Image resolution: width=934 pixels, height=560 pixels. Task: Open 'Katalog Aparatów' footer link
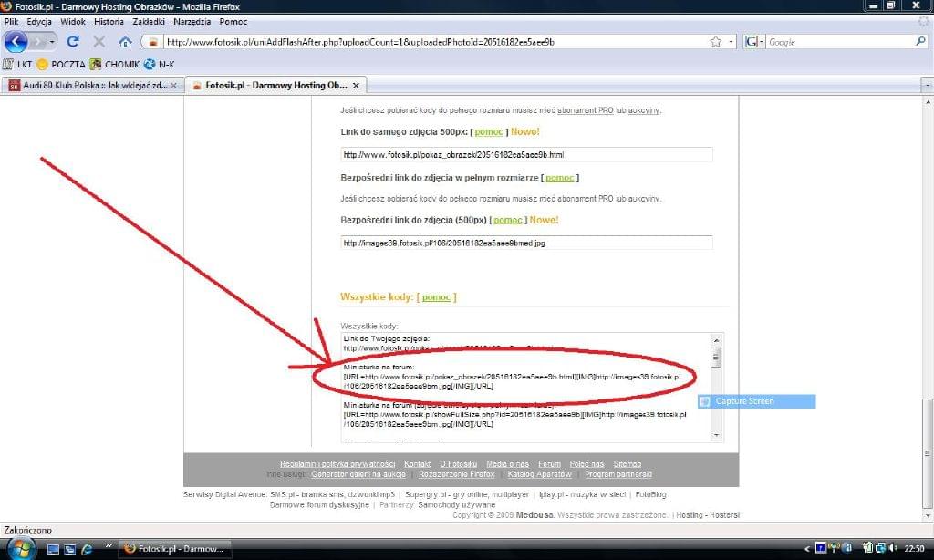(x=539, y=474)
